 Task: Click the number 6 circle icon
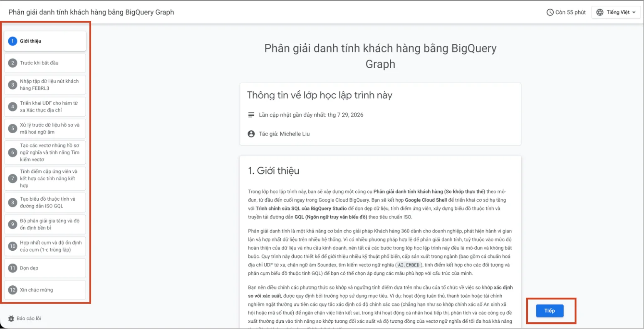click(x=12, y=152)
